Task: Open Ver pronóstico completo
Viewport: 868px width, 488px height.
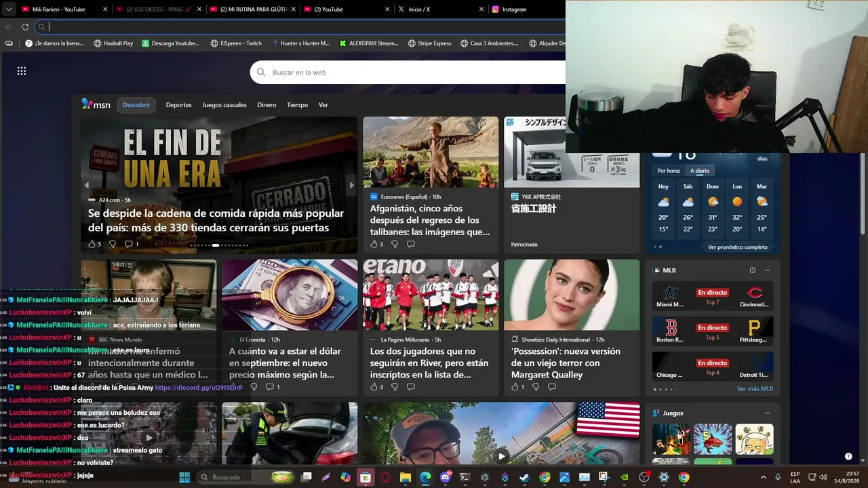Action: tap(738, 247)
